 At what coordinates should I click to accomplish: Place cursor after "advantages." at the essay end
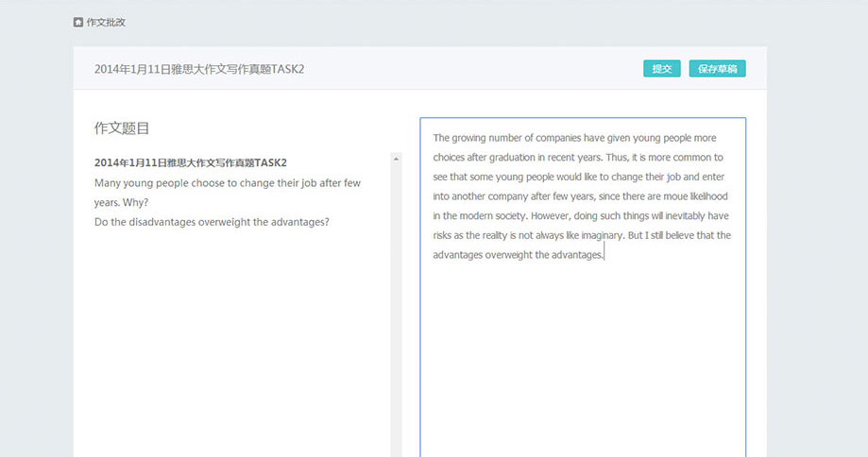[x=604, y=255]
